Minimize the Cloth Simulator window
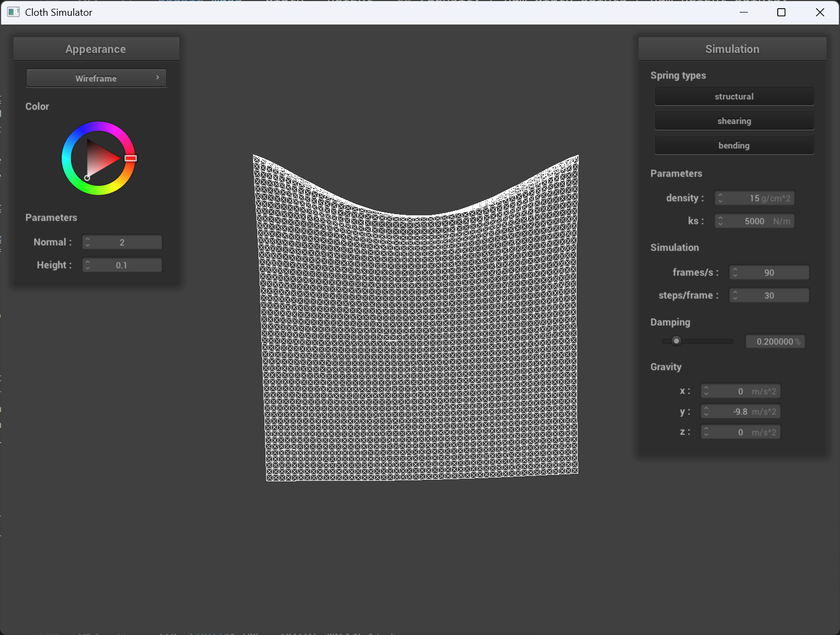Viewport: 840px width, 635px height. coord(743,12)
